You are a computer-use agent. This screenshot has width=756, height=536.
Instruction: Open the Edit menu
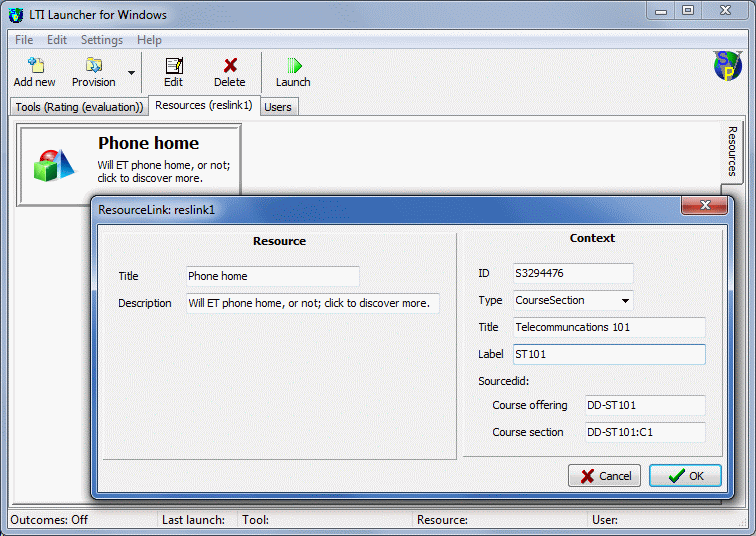click(56, 40)
